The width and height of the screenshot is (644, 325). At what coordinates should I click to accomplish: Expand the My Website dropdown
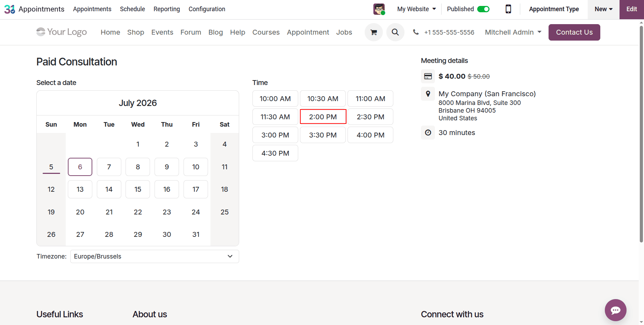click(417, 9)
